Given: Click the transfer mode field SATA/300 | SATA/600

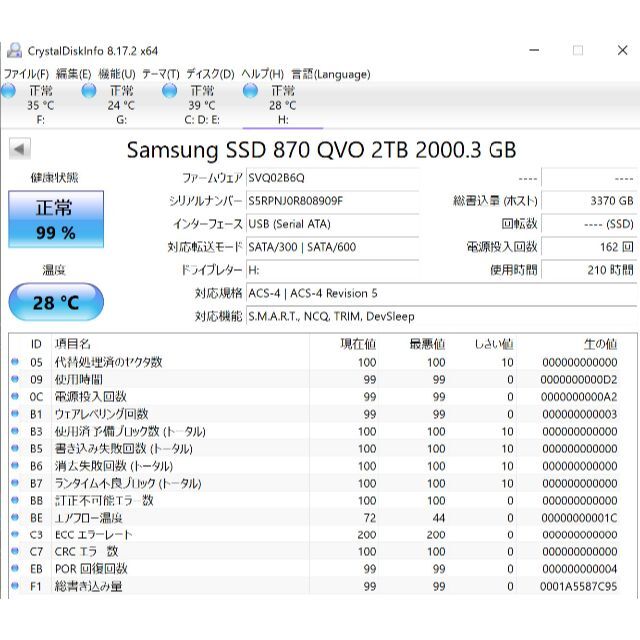Looking at the screenshot, I should [333, 247].
